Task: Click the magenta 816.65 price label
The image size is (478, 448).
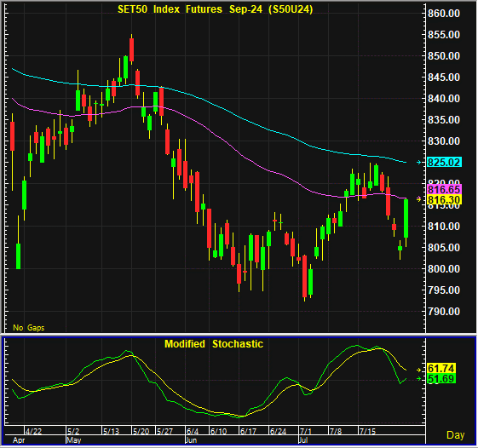Action: coord(444,189)
